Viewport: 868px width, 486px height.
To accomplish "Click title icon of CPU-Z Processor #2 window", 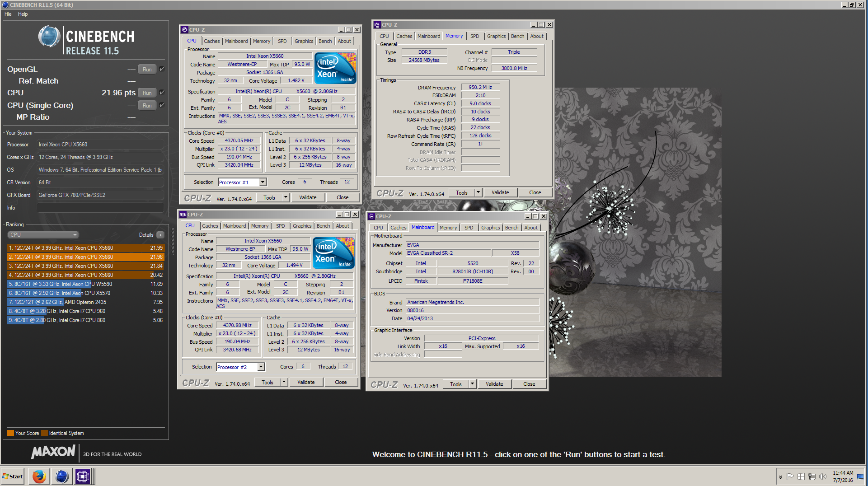I will [183, 215].
